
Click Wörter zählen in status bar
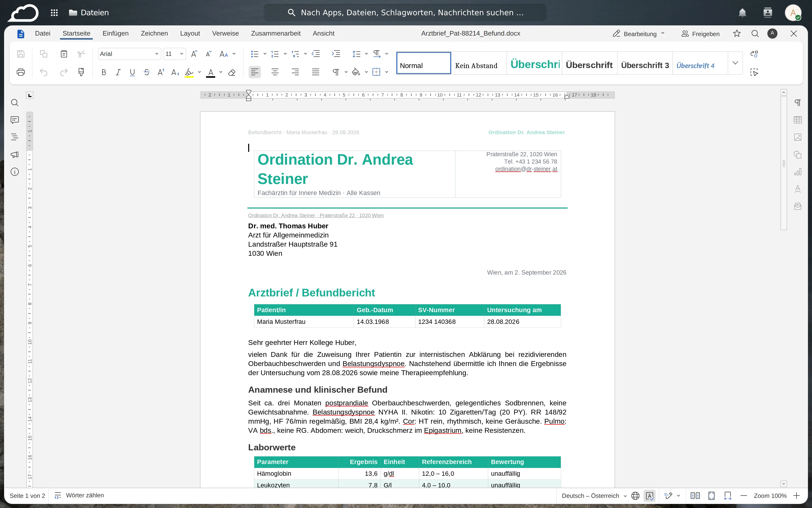click(79, 496)
